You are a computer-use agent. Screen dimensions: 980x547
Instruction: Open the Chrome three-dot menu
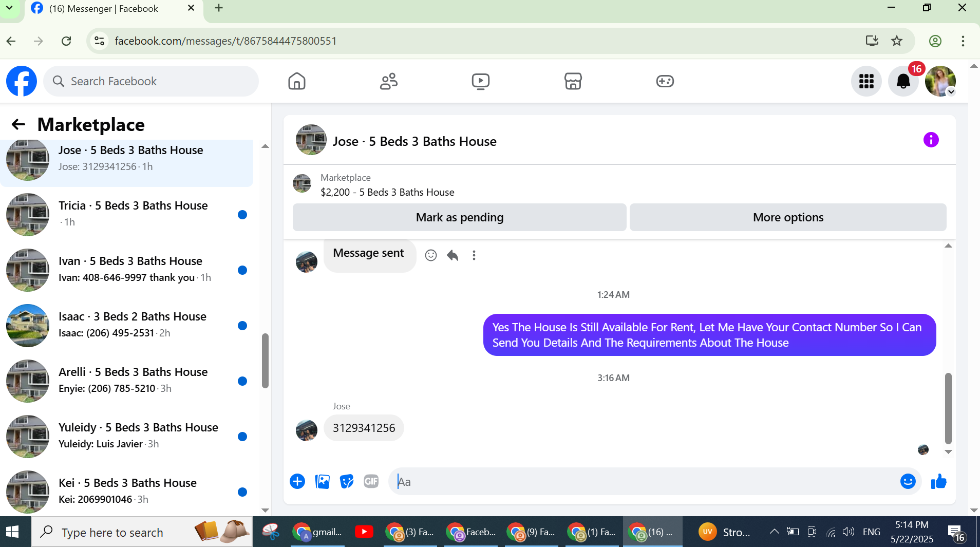(963, 41)
